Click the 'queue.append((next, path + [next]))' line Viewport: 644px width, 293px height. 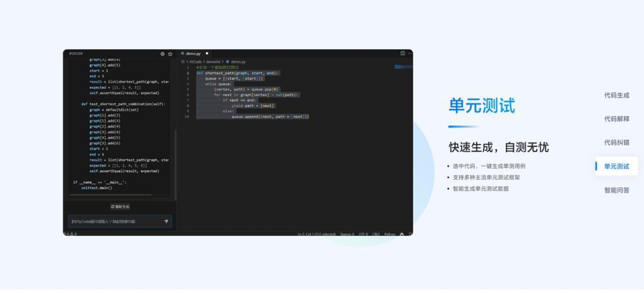[270, 116]
